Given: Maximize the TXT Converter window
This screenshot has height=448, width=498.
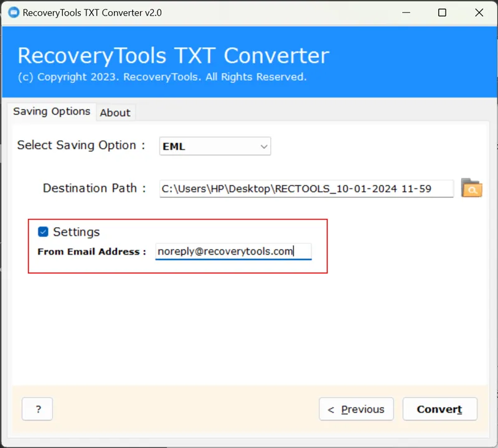Looking at the screenshot, I should point(442,12).
